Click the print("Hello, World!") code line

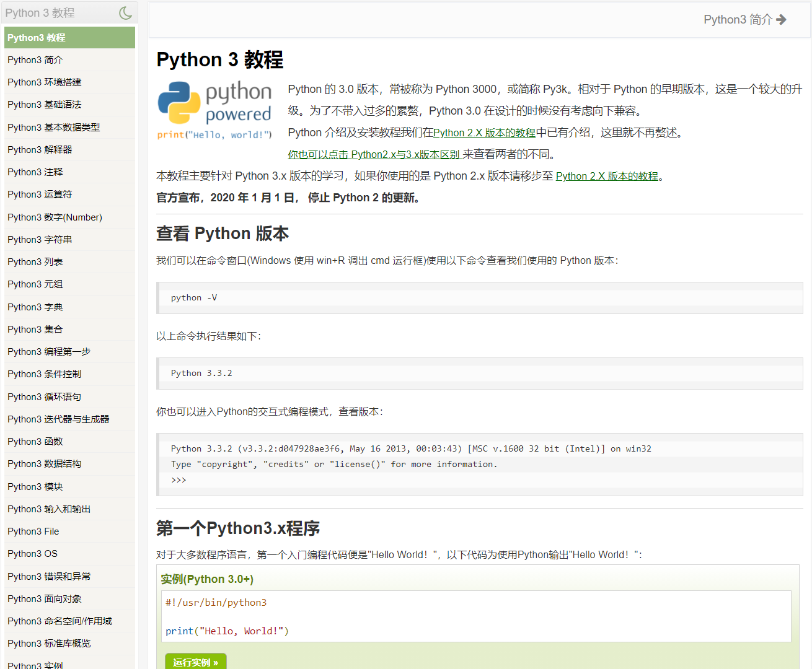pyautogui.click(x=227, y=631)
